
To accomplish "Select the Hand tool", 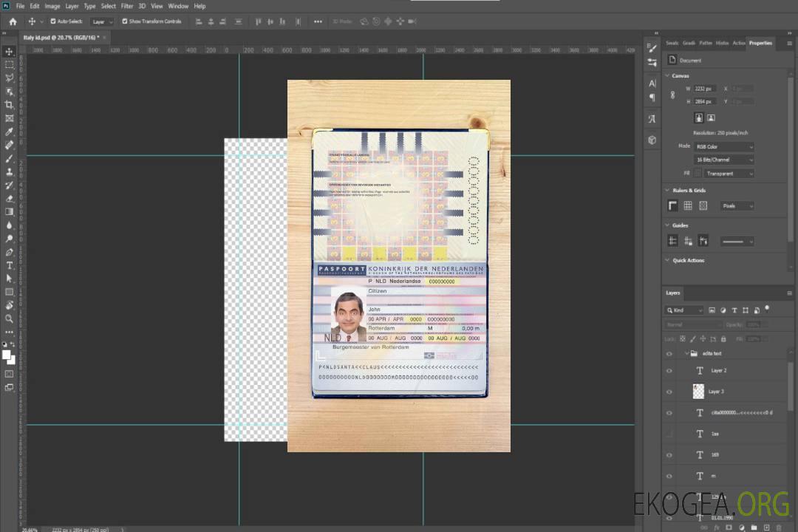I will click(9, 305).
